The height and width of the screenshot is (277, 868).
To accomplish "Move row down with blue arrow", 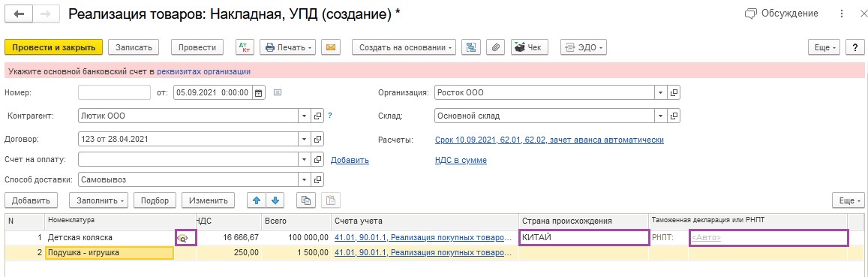I will (276, 200).
